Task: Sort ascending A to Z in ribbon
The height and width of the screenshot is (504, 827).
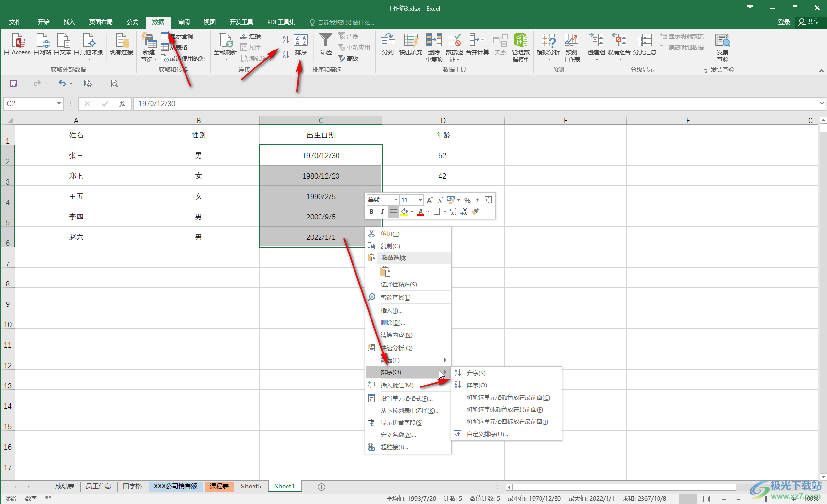Action: pos(286,39)
